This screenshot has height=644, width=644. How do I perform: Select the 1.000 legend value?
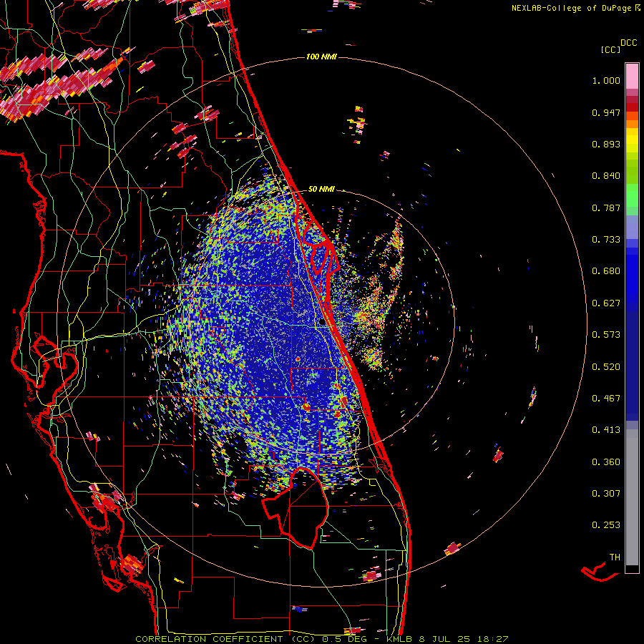coord(606,80)
